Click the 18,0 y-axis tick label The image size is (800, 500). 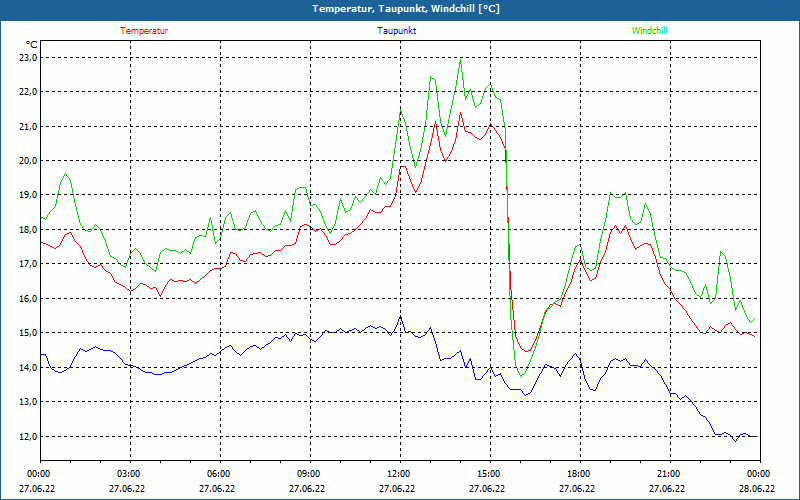28,229
